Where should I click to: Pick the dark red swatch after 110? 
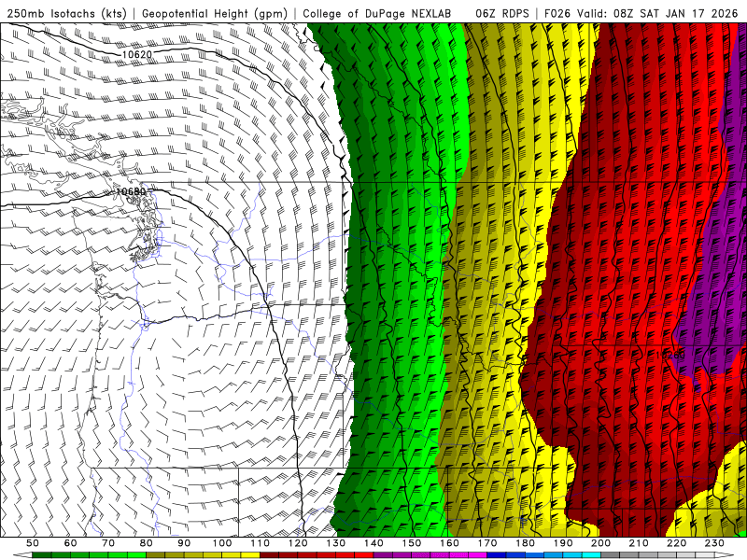[x=269, y=555]
